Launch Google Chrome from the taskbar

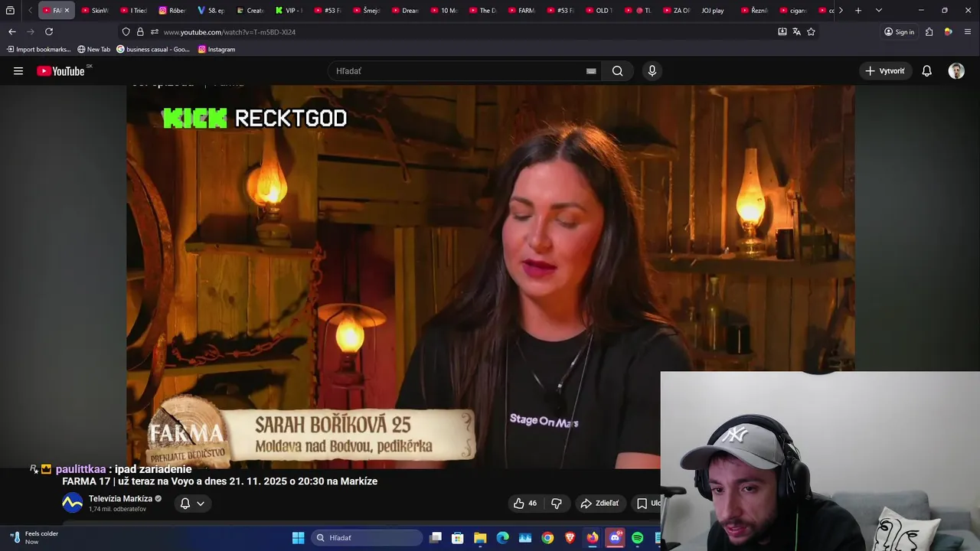[x=547, y=538]
